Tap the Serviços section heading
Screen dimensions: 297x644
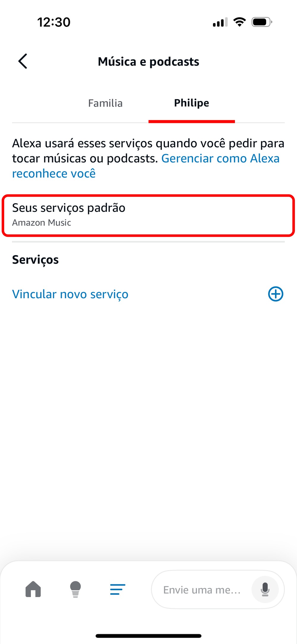(x=35, y=260)
